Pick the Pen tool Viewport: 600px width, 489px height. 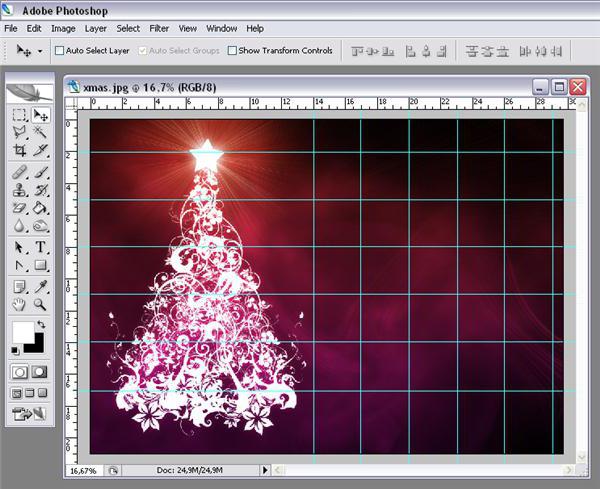coord(19,265)
